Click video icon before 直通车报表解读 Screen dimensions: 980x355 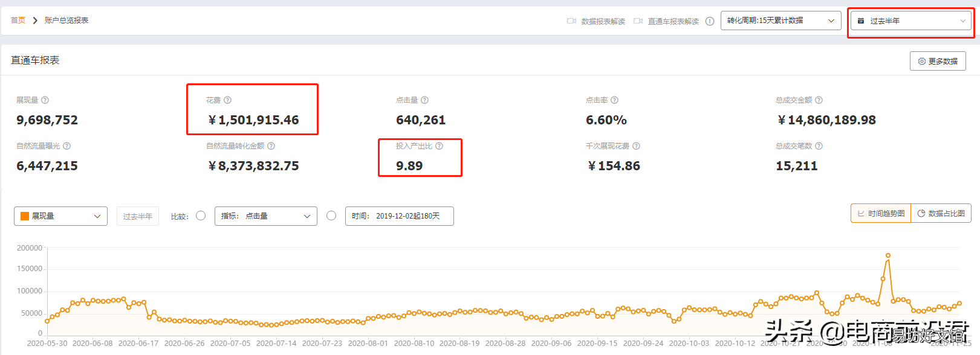[x=638, y=21]
